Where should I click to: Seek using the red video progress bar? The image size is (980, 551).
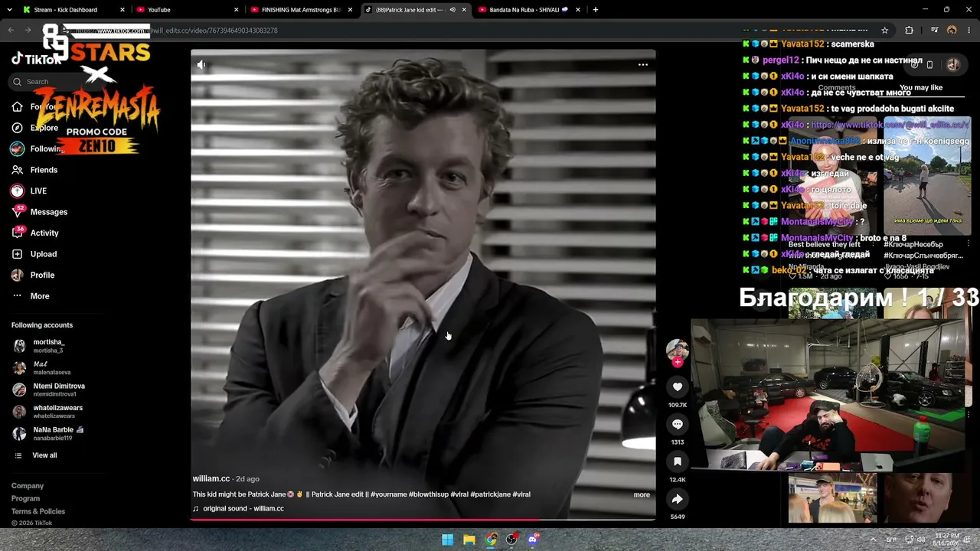pos(423,520)
